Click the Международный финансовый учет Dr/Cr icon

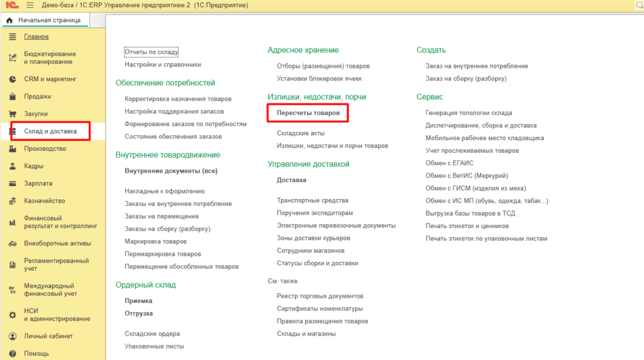(x=13, y=290)
